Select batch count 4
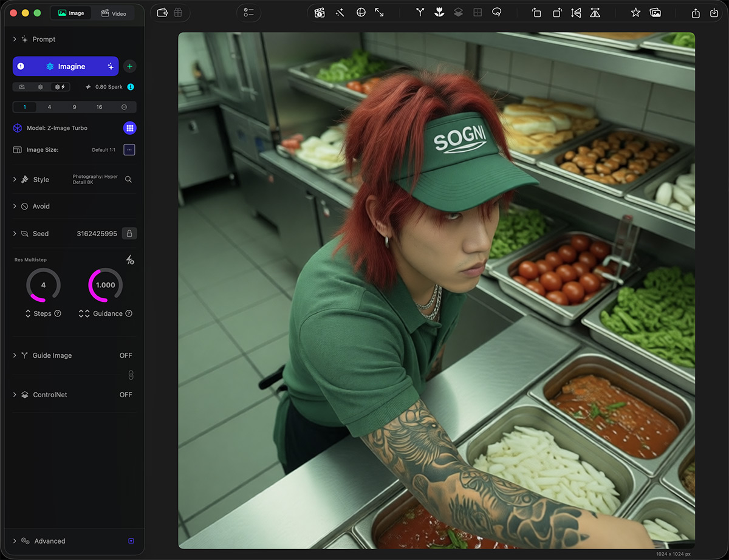 click(49, 107)
